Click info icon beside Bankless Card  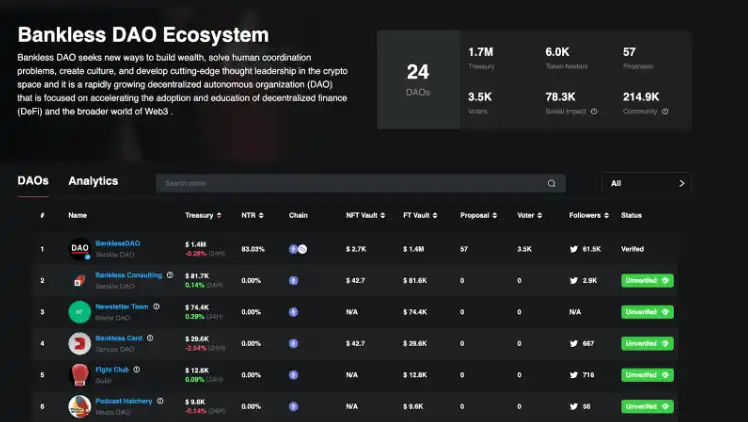tap(150, 338)
